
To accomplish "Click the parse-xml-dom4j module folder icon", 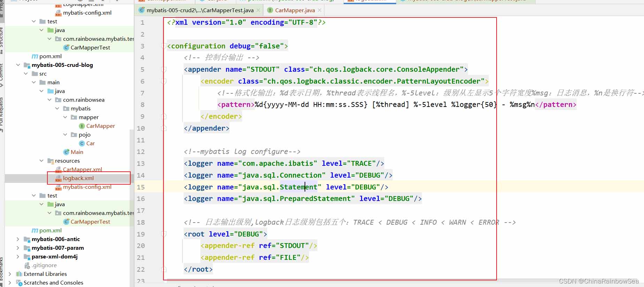I will 27,257.
